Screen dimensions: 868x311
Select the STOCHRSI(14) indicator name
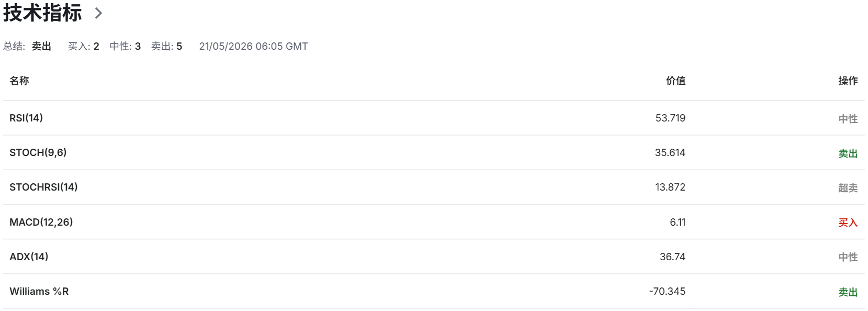coord(43,187)
